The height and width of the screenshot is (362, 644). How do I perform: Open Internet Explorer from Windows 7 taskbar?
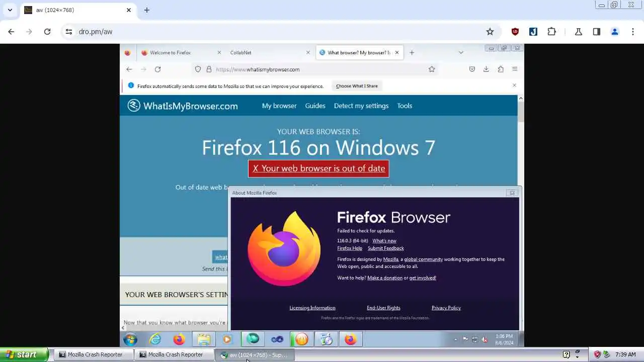point(155,339)
